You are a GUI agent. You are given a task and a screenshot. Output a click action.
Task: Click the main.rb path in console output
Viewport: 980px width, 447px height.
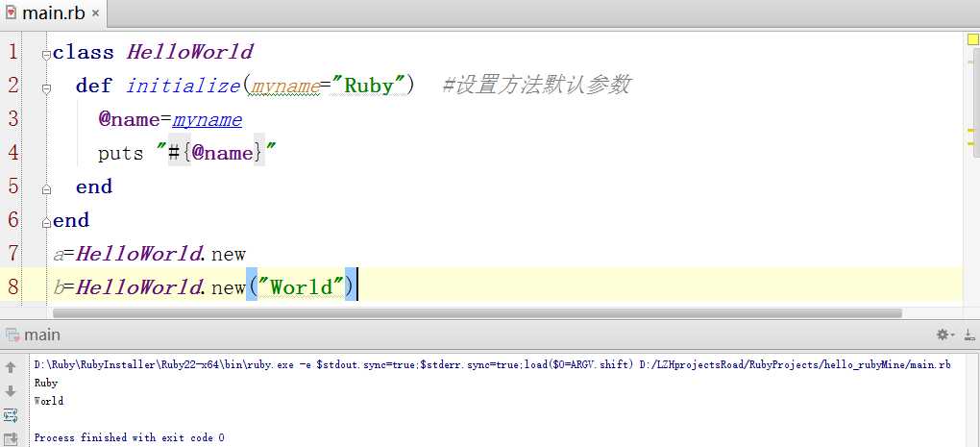[x=795, y=364]
